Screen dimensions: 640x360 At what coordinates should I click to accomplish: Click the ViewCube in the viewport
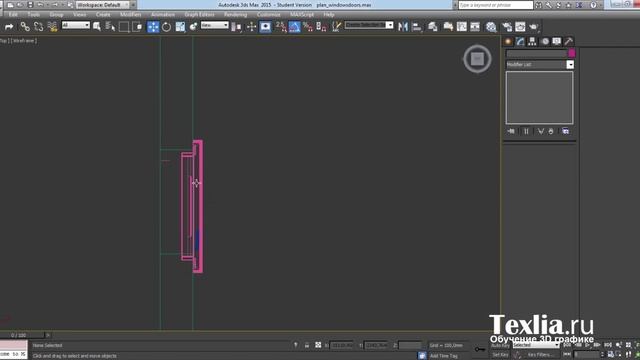pos(477,59)
